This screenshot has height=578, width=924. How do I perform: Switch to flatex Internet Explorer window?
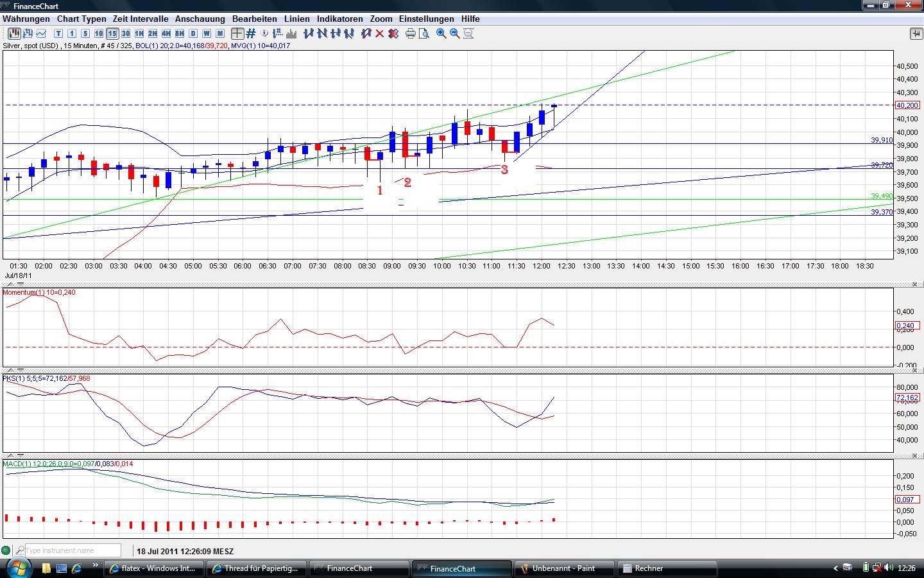click(x=155, y=568)
